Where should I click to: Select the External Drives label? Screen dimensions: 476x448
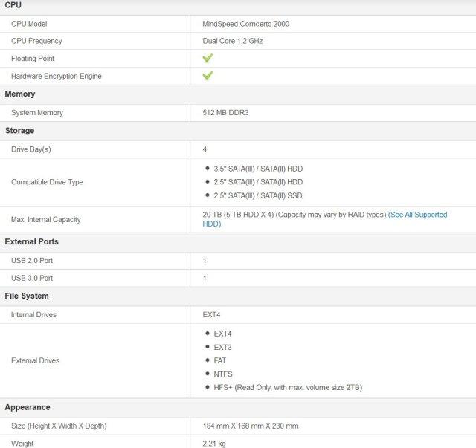point(35,360)
